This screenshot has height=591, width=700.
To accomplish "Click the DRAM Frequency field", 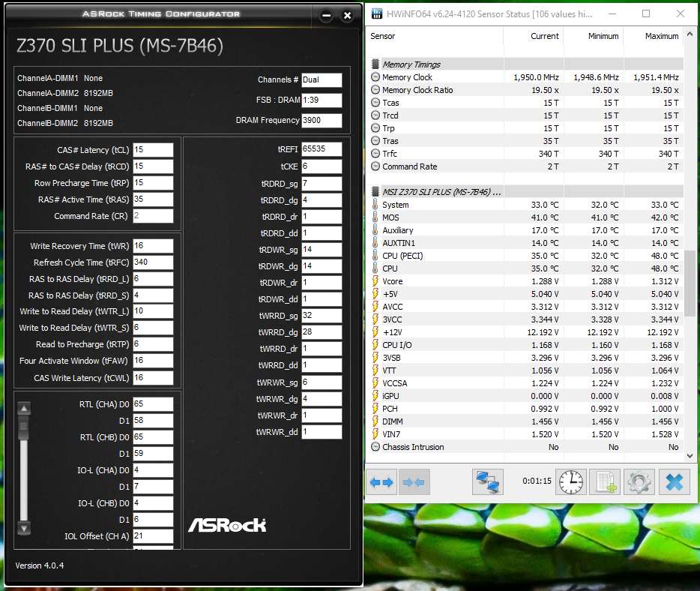I will [322, 120].
